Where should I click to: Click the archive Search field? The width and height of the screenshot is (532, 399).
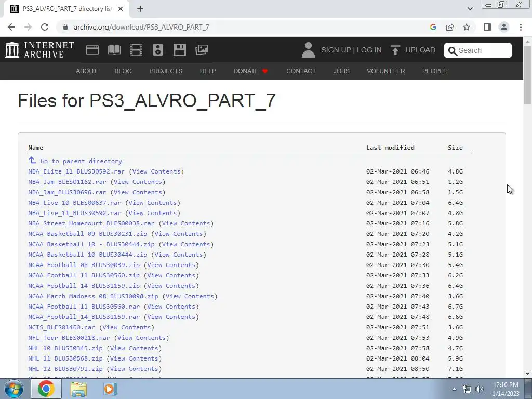pyautogui.click(x=478, y=50)
